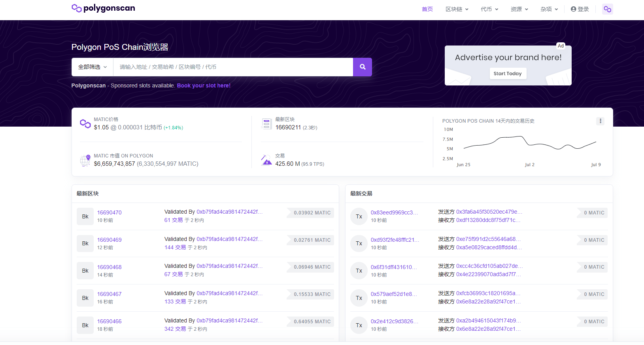Click the 0.64055 MATIC reward badge

click(311, 322)
